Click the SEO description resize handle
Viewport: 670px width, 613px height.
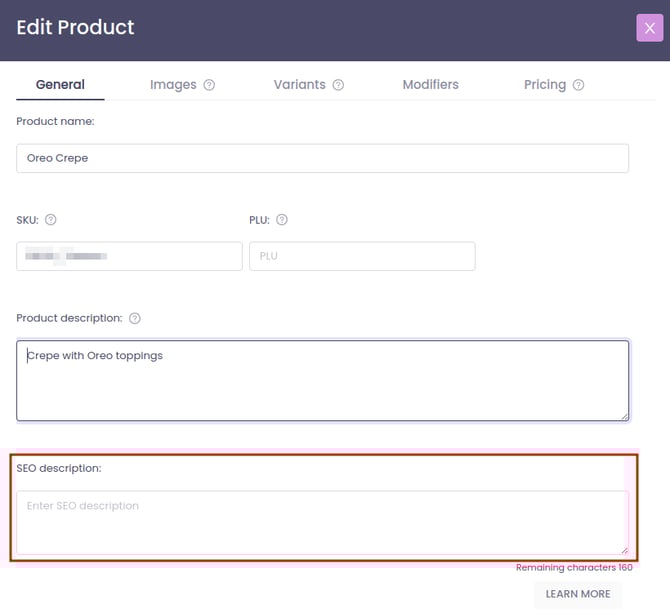[x=624, y=549]
